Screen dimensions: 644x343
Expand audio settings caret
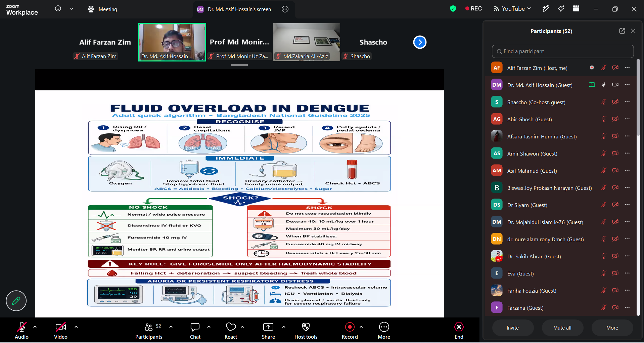coord(35,327)
